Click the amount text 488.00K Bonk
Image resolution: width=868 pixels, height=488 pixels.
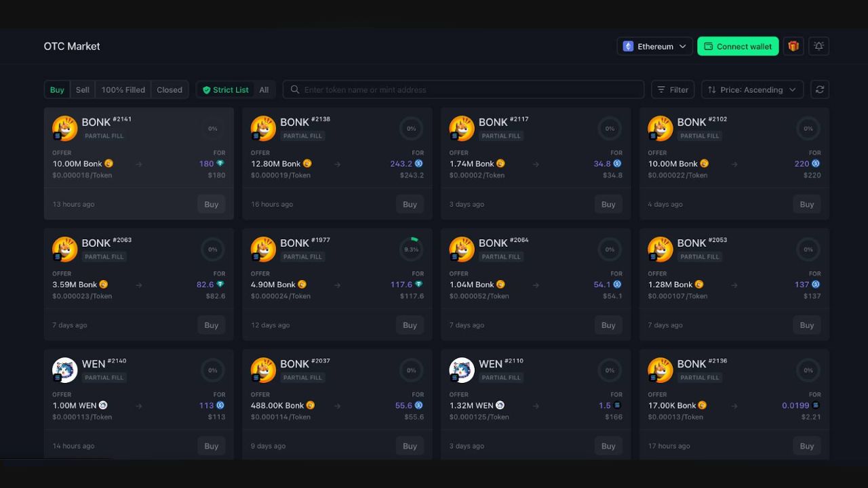coord(277,405)
